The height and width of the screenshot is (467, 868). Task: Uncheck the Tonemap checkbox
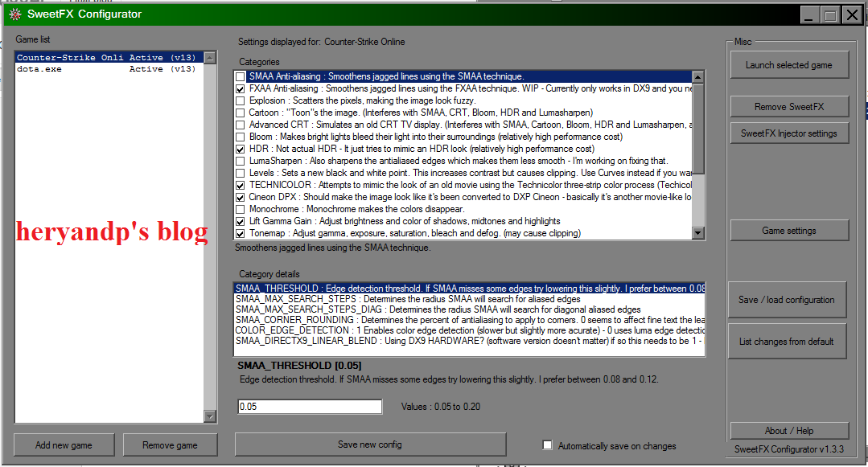tap(241, 233)
